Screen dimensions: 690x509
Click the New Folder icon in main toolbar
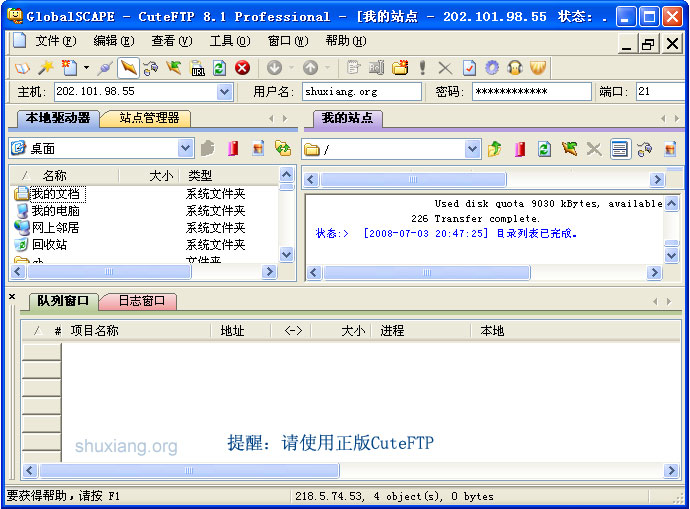(x=400, y=68)
